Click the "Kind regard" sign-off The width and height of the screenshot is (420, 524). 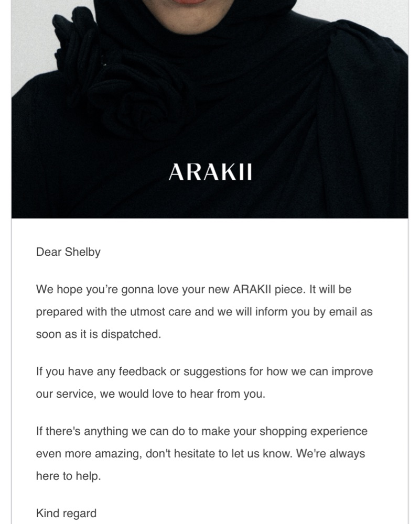point(66,514)
